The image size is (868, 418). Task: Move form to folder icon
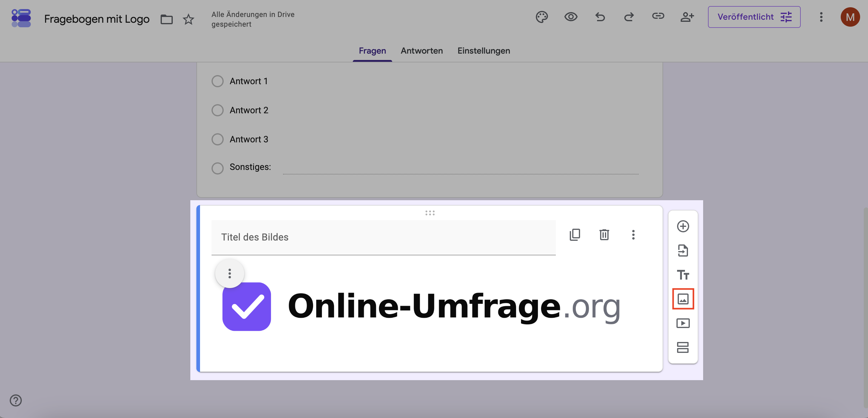[166, 19]
